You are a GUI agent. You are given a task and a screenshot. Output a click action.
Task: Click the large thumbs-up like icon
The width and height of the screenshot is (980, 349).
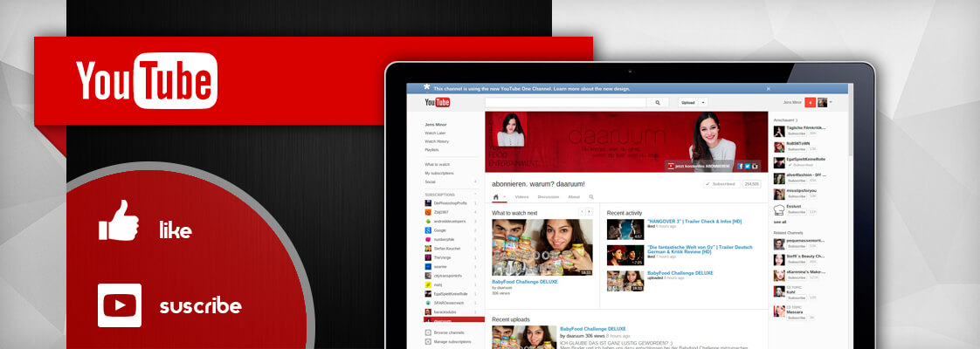pos(119,221)
